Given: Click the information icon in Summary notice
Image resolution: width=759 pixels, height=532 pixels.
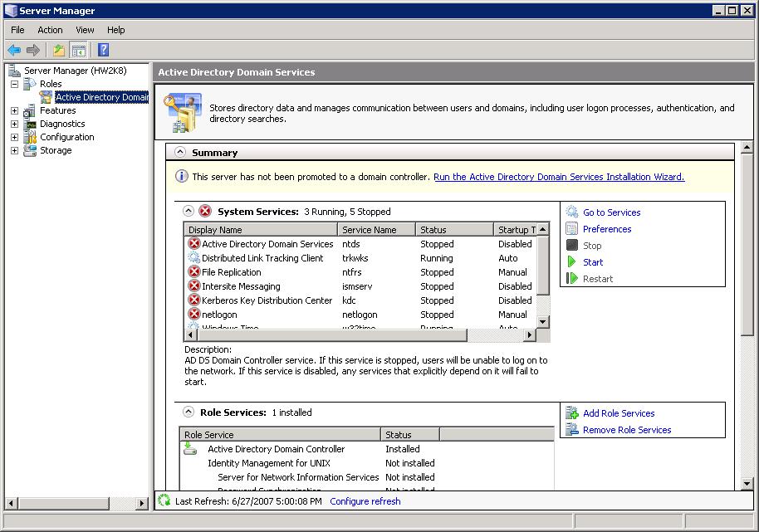Looking at the screenshot, I should [x=182, y=176].
